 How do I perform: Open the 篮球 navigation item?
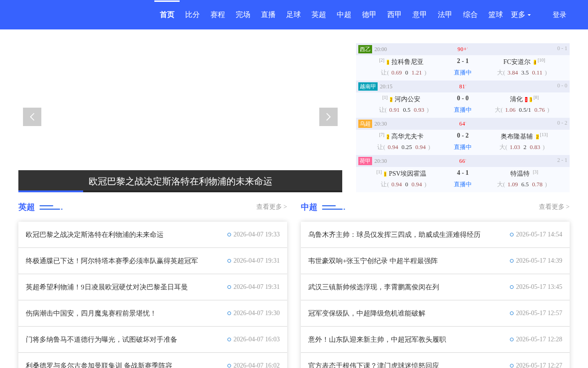[x=496, y=15]
